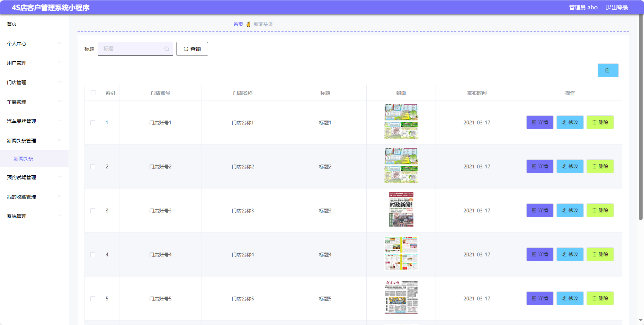This screenshot has height=325, width=644.
Task: Open cover thumbnail for 标题4
Action: (401, 253)
